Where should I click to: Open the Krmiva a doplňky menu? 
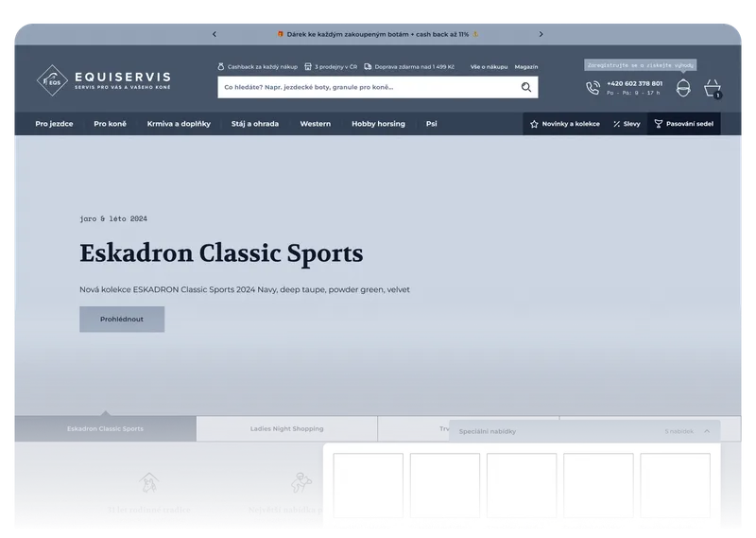[x=179, y=124]
